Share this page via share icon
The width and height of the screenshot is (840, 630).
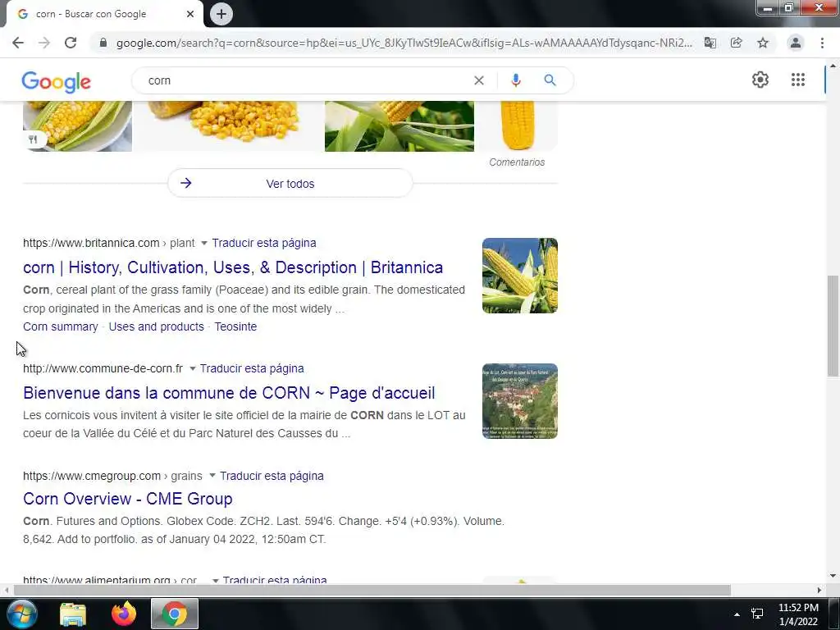pos(737,43)
